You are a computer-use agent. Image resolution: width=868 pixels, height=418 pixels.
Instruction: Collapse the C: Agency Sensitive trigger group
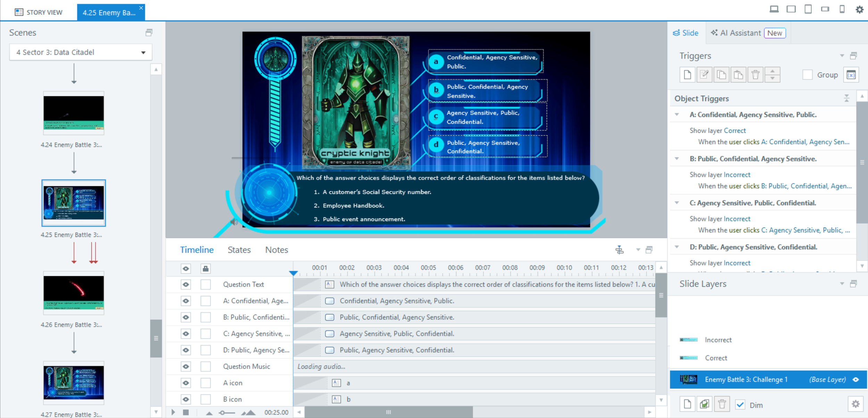tap(677, 203)
